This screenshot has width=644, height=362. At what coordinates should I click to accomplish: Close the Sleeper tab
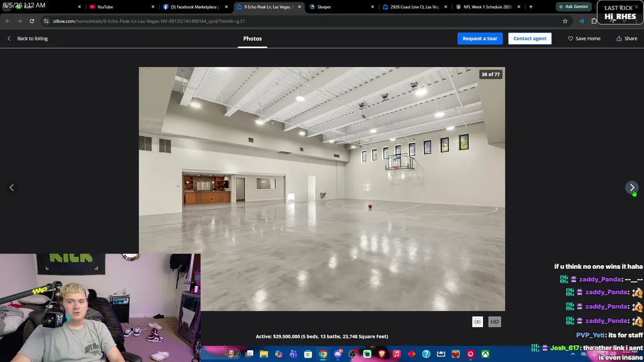pyautogui.click(x=372, y=7)
